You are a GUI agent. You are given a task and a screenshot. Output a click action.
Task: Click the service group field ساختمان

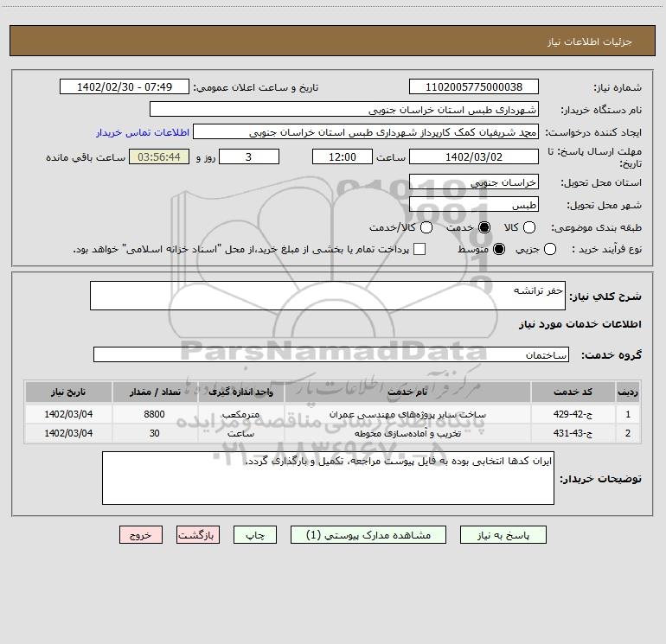pos(331,354)
